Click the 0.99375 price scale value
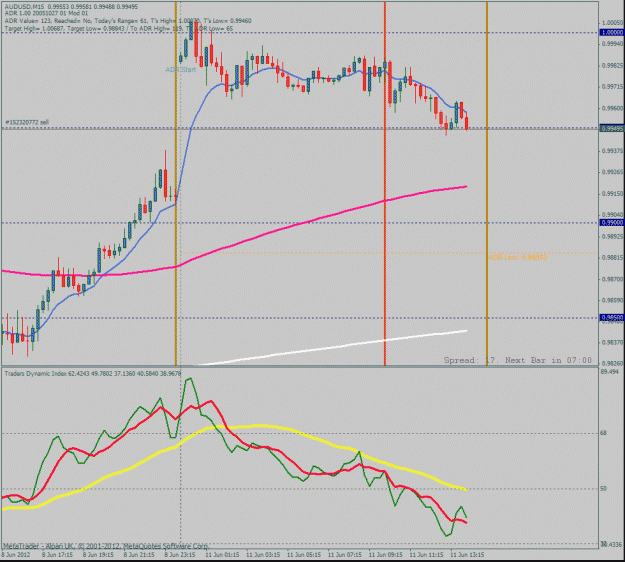Image resolution: width=625 pixels, height=562 pixels. [613, 151]
